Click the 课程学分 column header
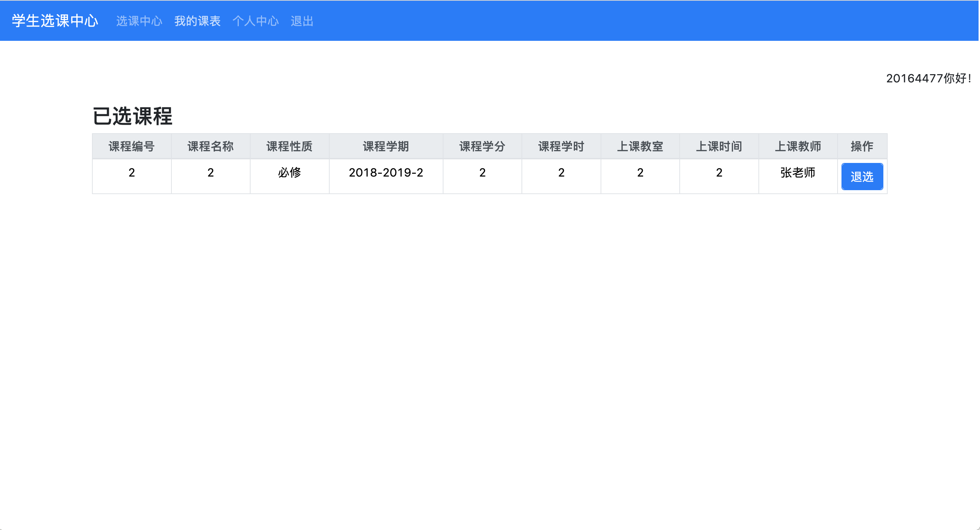 coord(482,146)
